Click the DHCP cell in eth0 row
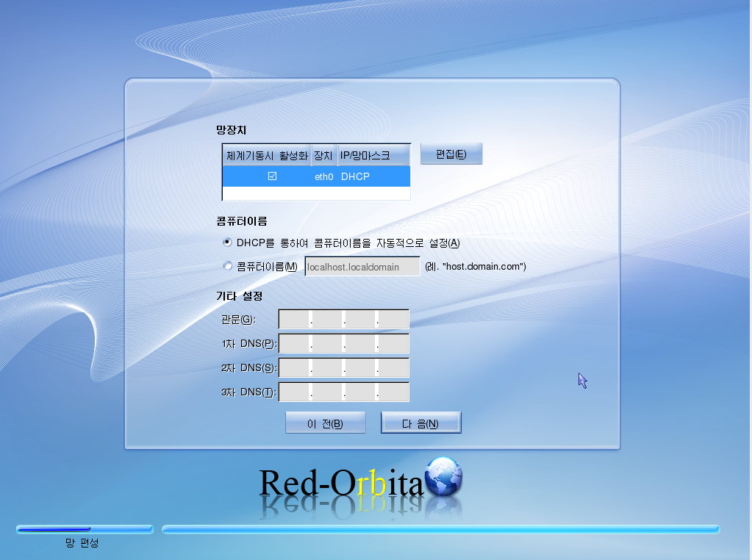Viewport: 752px width, 560px height. pos(355,176)
